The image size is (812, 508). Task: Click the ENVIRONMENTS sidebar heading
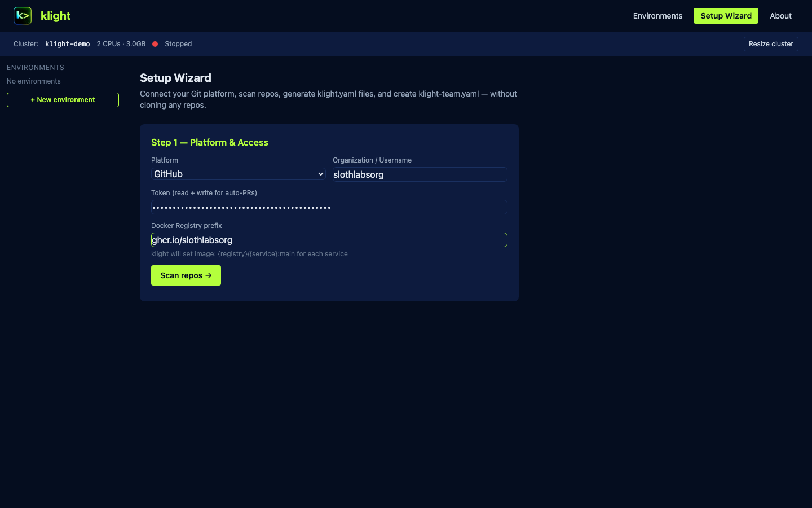tap(36, 68)
